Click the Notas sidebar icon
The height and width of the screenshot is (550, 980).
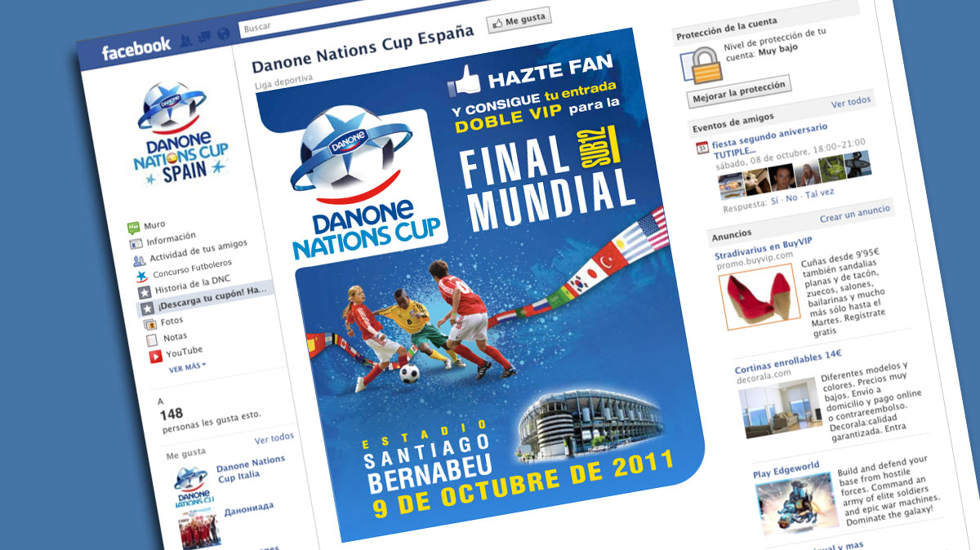click(x=152, y=339)
